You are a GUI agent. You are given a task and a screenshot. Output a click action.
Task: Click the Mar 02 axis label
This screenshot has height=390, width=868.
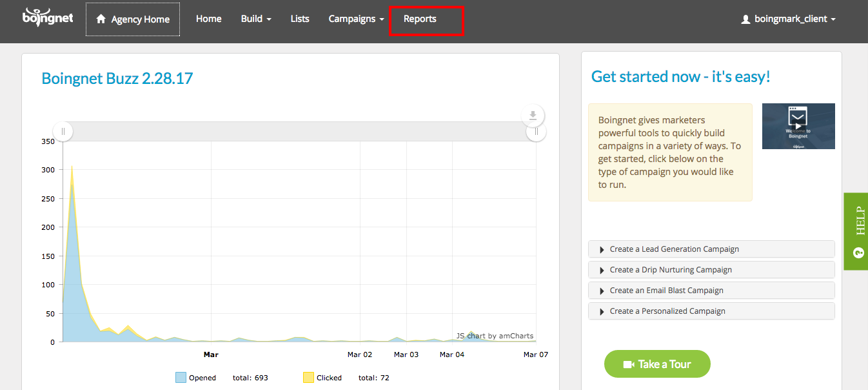pyautogui.click(x=360, y=354)
